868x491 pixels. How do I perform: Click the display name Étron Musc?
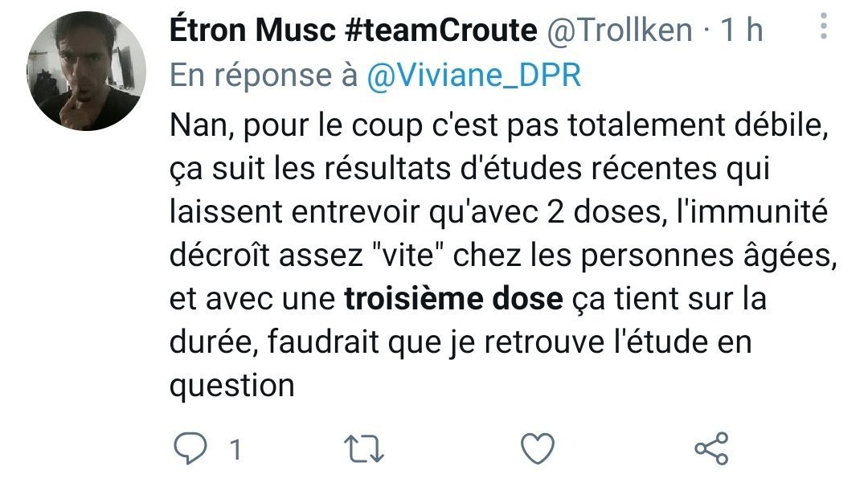(252, 30)
